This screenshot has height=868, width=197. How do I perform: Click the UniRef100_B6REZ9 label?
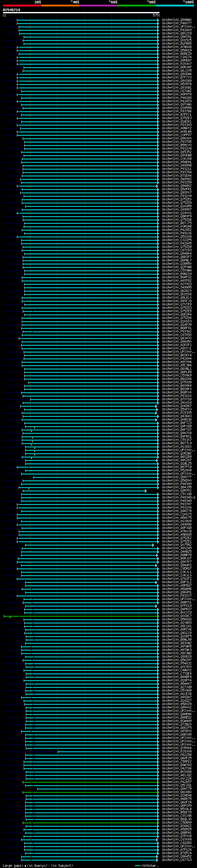(176, 54)
